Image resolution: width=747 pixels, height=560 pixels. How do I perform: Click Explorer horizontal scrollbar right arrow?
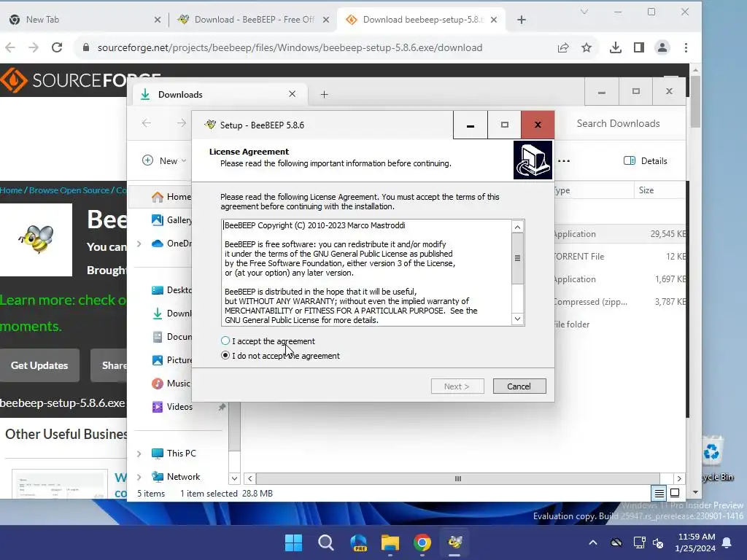pyautogui.click(x=679, y=478)
